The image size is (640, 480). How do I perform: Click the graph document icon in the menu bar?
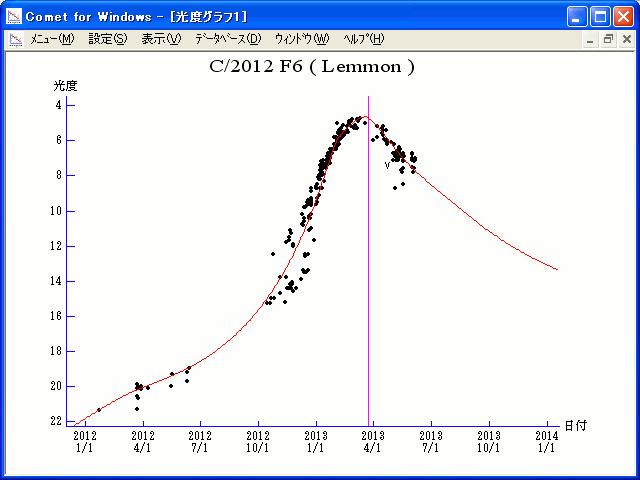pos(16,40)
